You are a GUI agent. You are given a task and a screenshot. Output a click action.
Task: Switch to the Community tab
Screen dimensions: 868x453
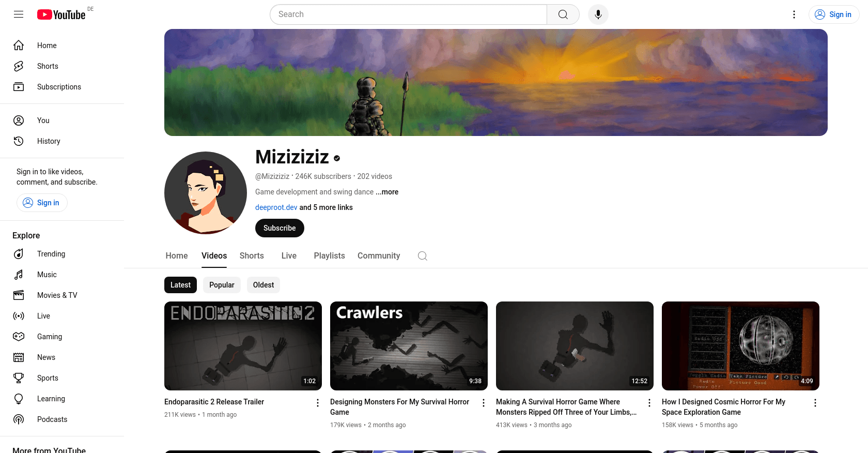click(379, 256)
